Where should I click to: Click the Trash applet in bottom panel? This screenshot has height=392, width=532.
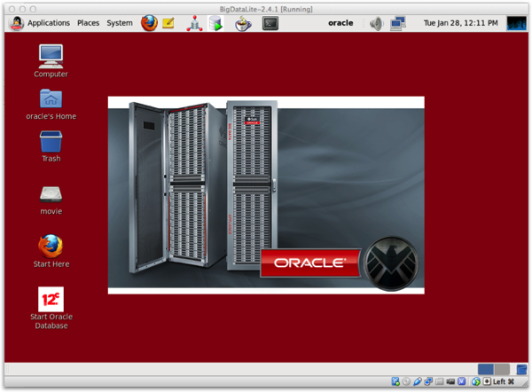point(521,369)
